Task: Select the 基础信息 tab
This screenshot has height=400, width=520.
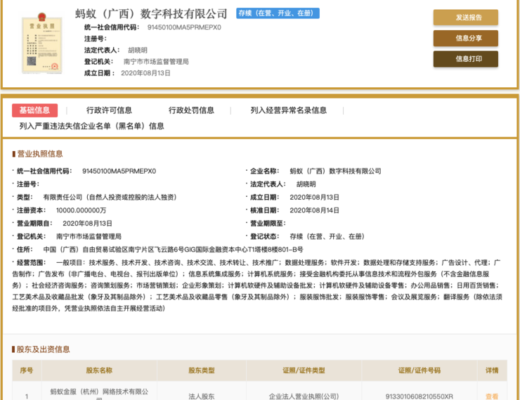Action: coord(35,110)
